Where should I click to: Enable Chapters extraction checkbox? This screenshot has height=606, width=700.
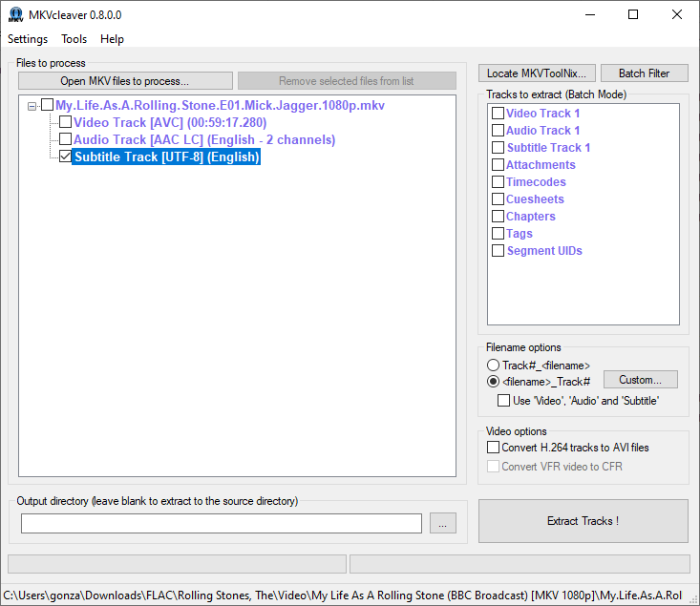(x=498, y=216)
